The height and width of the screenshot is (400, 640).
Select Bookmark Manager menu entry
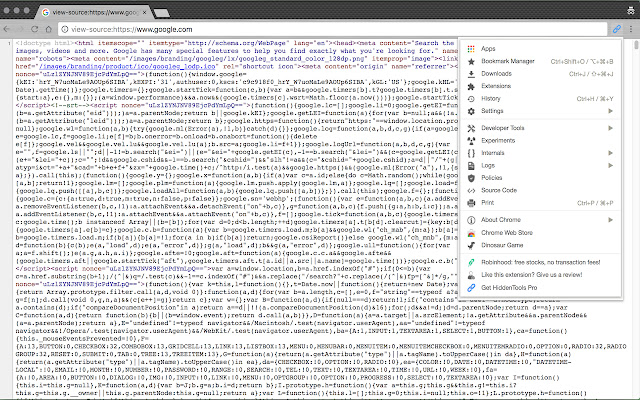click(x=540, y=61)
